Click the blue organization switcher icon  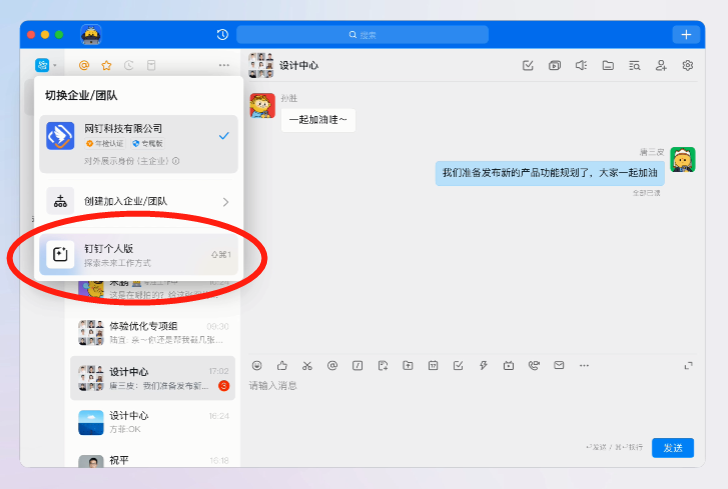42,65
